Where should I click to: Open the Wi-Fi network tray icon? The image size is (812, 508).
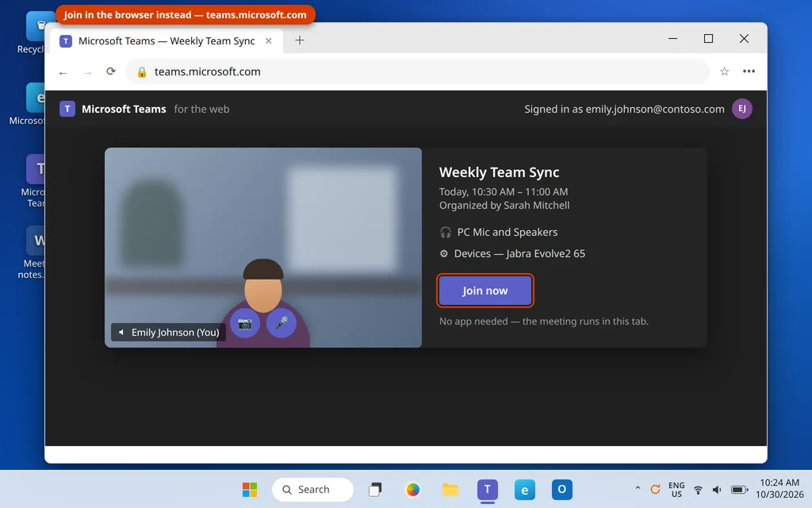[x=698, y=489]
